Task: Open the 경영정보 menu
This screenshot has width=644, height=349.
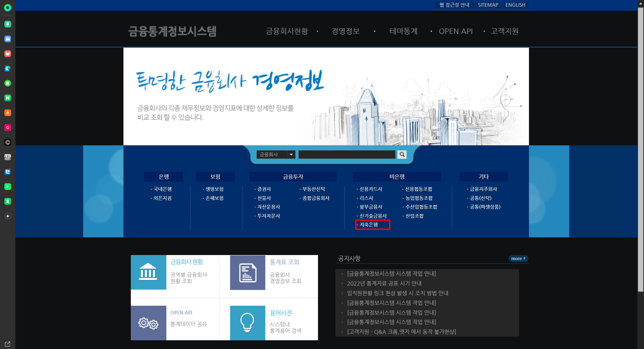Action: pos(345,31)
